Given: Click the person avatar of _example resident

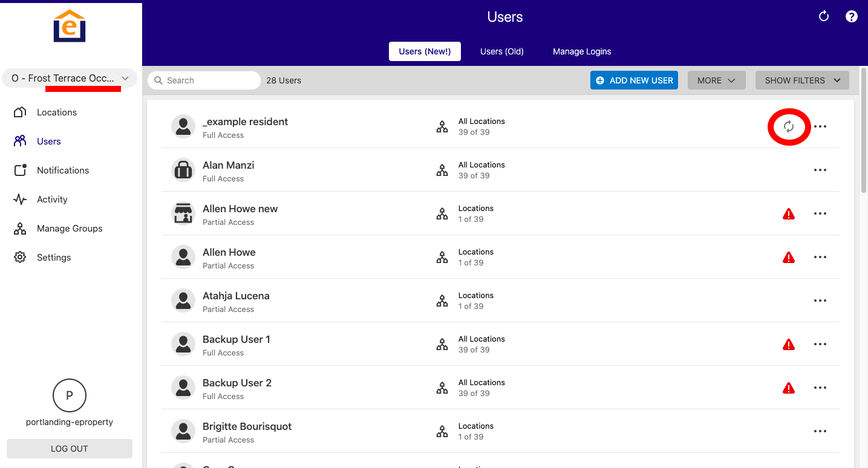Looking at the screenshot, I should pyautogui.click(x=183, y=126).
